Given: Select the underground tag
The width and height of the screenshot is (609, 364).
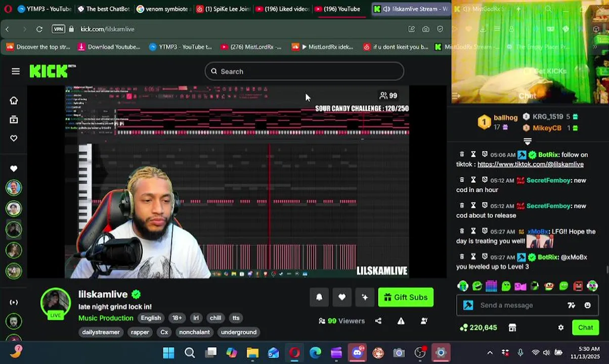Looking at the screenshot, I should click(239, 332).
